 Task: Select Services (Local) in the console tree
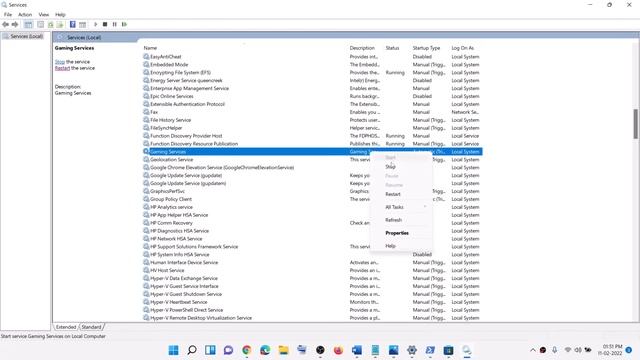click(27, 36)
